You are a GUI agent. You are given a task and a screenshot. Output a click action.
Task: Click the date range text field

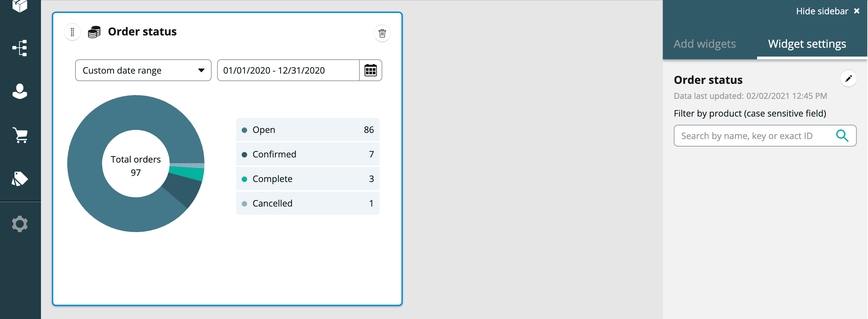(x=288, y=71)
